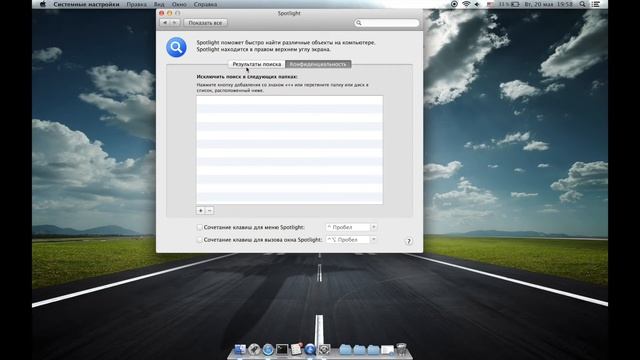Screen dimensions: 640x360
Task: Open Safari compass icon in the Dock
Action: coord(268,349)
